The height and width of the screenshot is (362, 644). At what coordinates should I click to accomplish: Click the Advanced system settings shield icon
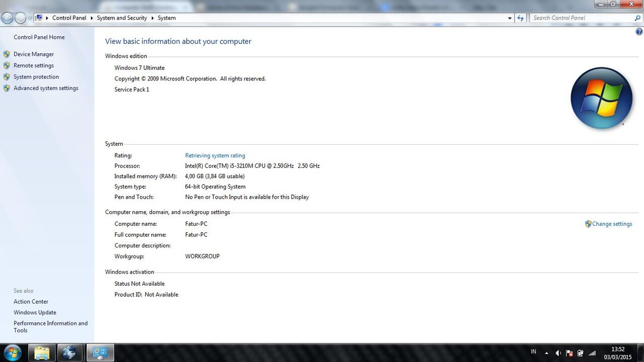tap(7, 88)
